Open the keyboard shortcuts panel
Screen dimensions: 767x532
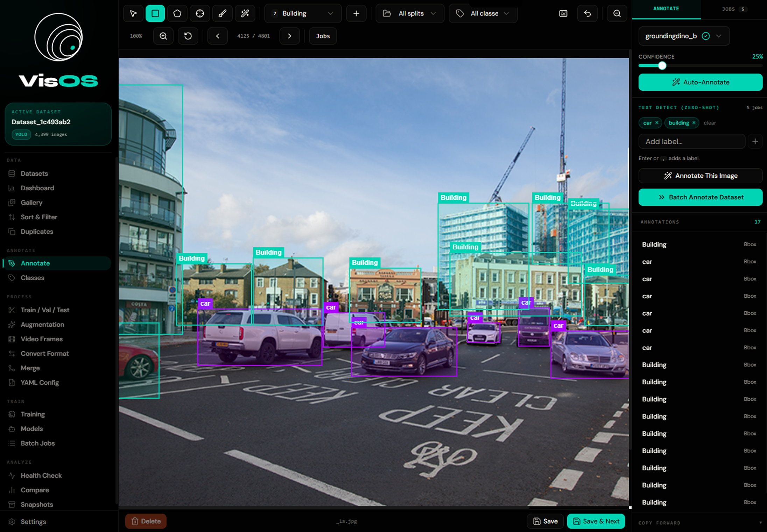point(563,13)
